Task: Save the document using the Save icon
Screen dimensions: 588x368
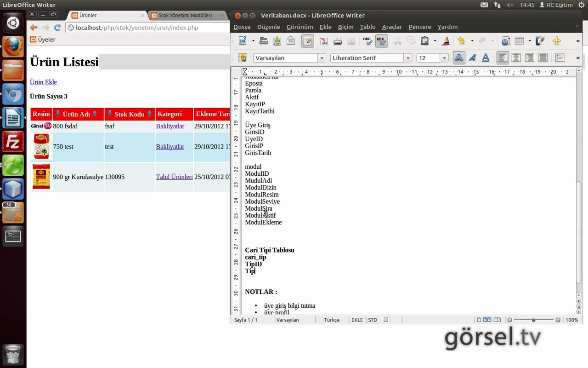Action: click(x=277, y=41)
